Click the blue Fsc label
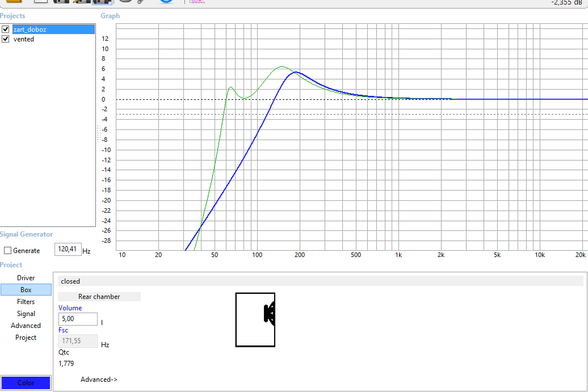The width and height of the screenshot is (588, 392). tap(64, 330)
